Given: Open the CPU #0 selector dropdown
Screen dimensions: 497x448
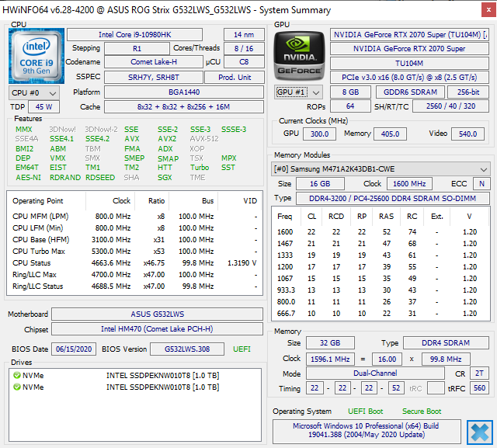Looking at the screenshot, I should coord(34,93).
